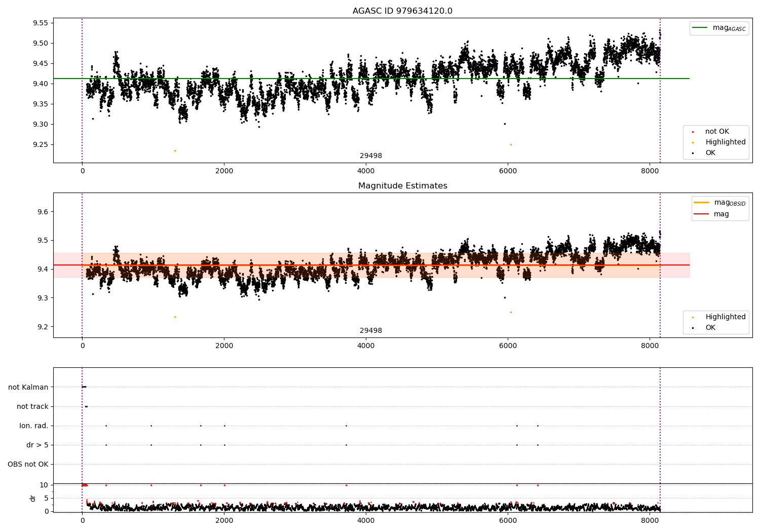760x532 pixels.
Task: Click the 9.6 y-tick of middle plot
Action: [42, 212]
